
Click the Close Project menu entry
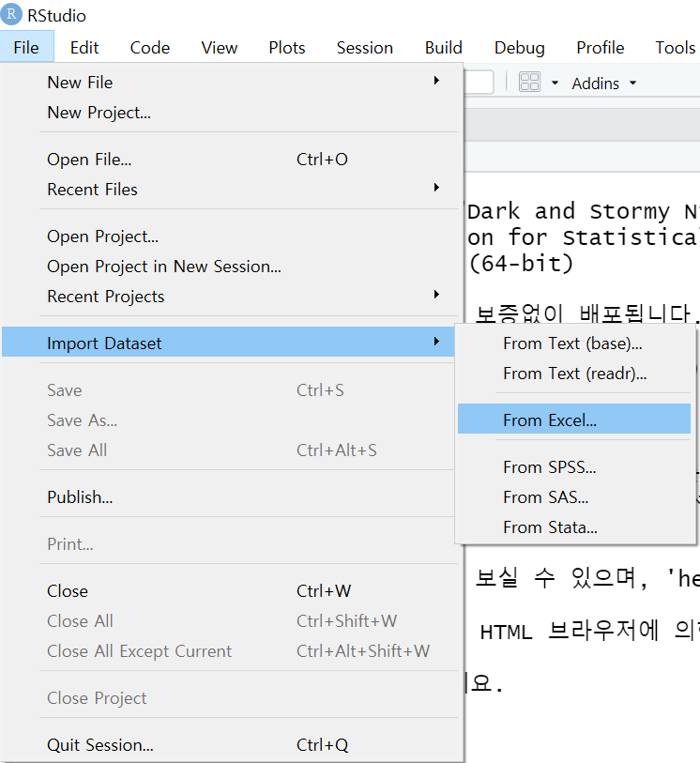228,698
